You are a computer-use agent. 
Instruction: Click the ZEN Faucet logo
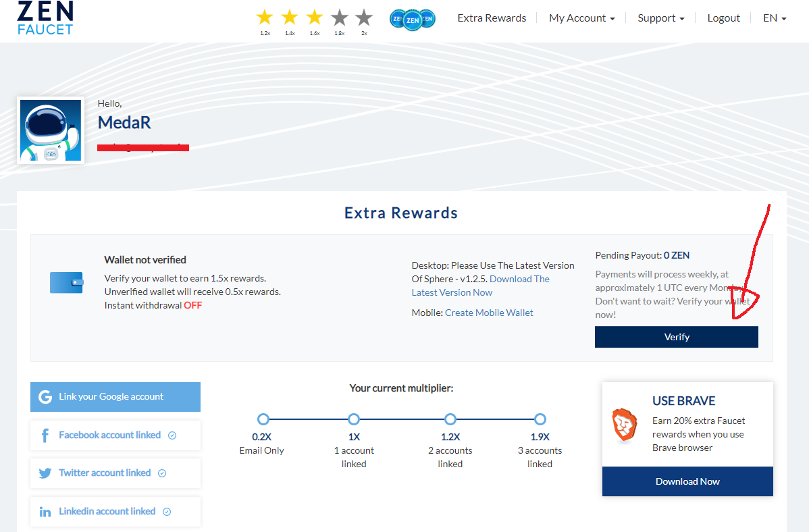pos(45,18)
